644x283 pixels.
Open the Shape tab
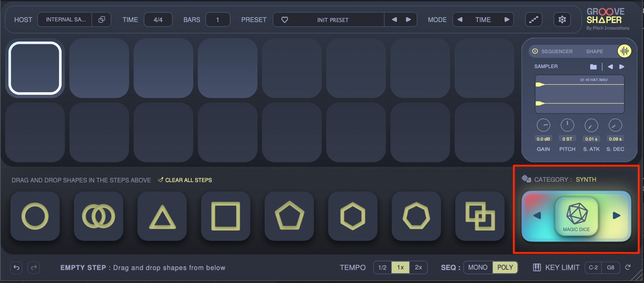tap(594, 51)
